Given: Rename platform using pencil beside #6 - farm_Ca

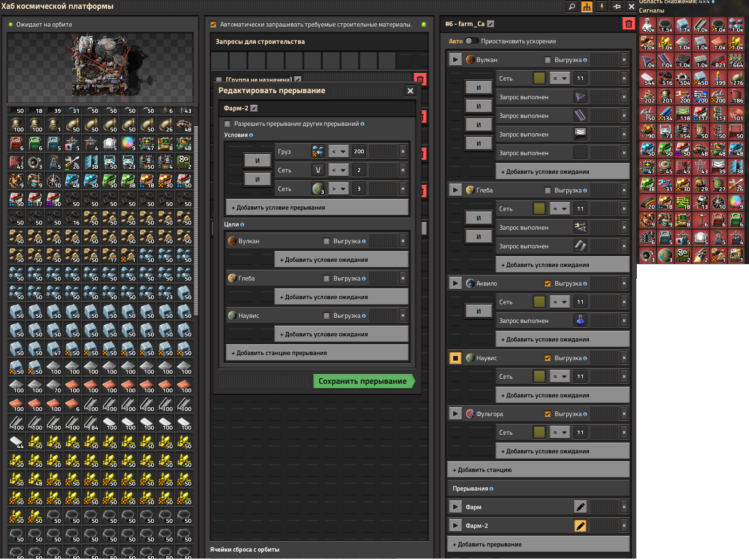Looking at the screenshot, I should [490, 24].
